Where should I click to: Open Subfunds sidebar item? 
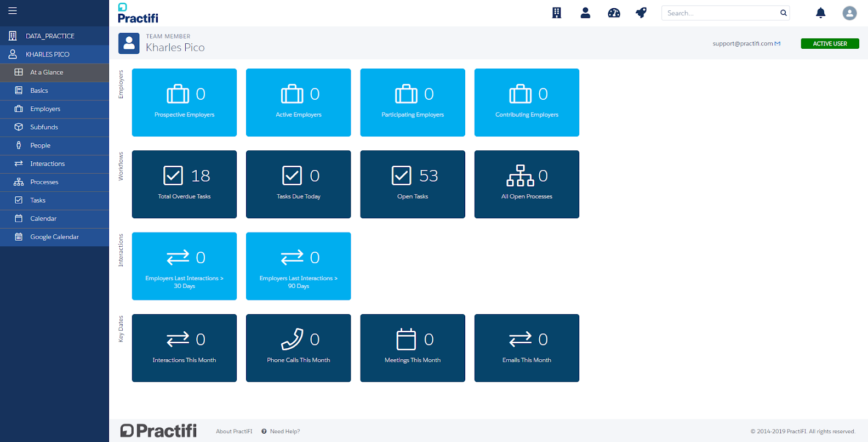coord(54,127)
